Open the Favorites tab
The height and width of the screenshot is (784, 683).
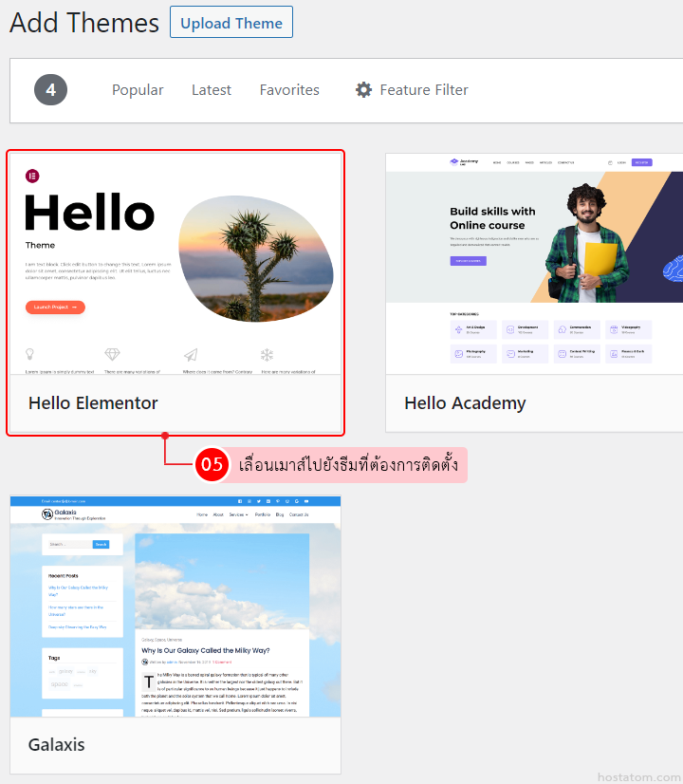pyautogui.click(x=289, y=90)
